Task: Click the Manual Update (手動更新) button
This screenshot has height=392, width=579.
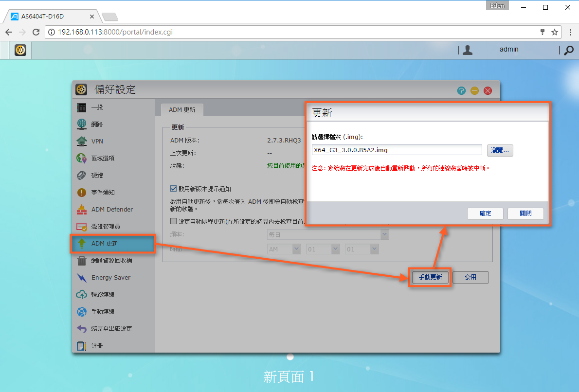Action: coord(430,277)
